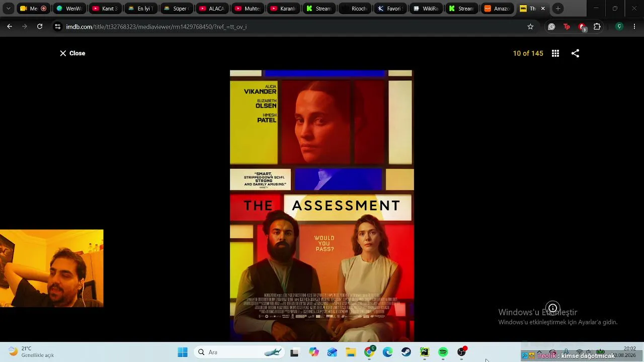Image resolution: width=644 pixels, height=362 pixels.
Task: Switch to the Favori tab
Action: pyautogui.click(x=390, y=9)
